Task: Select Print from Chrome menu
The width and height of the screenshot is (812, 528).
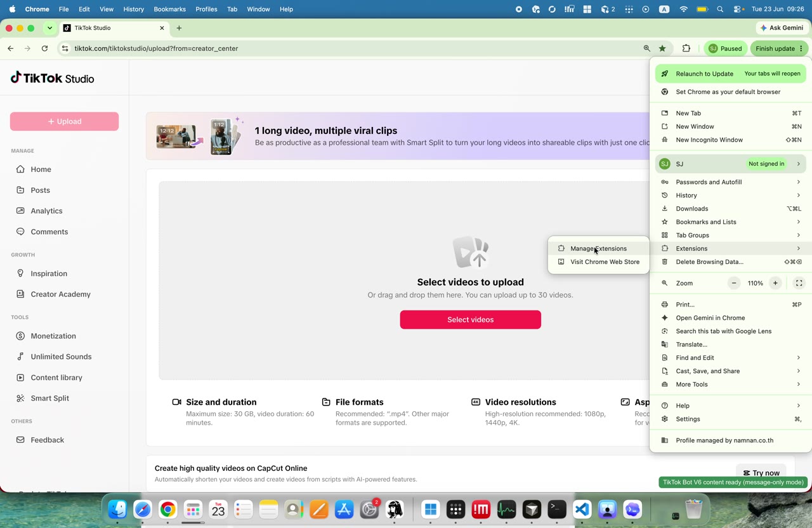Action: 731,305
